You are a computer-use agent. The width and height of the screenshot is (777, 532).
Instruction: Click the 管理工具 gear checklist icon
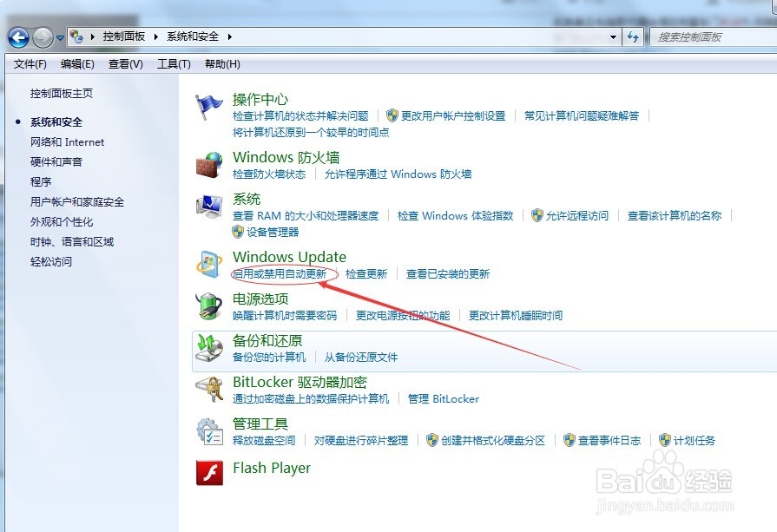[209, 431]
